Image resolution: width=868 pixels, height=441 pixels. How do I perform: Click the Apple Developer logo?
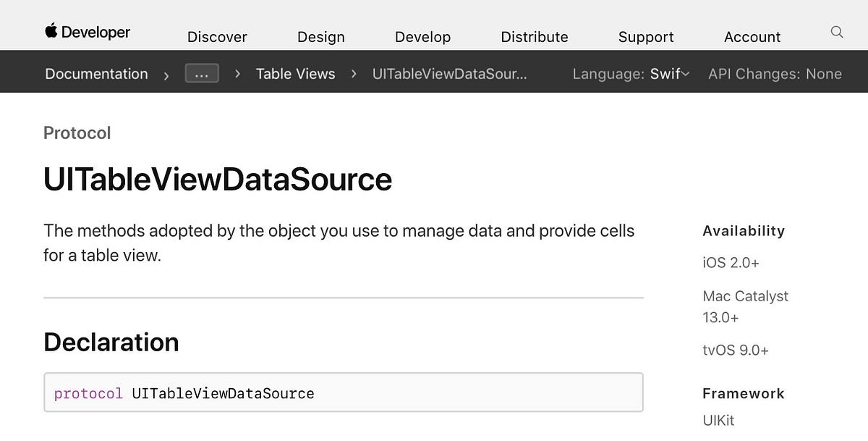88,32
